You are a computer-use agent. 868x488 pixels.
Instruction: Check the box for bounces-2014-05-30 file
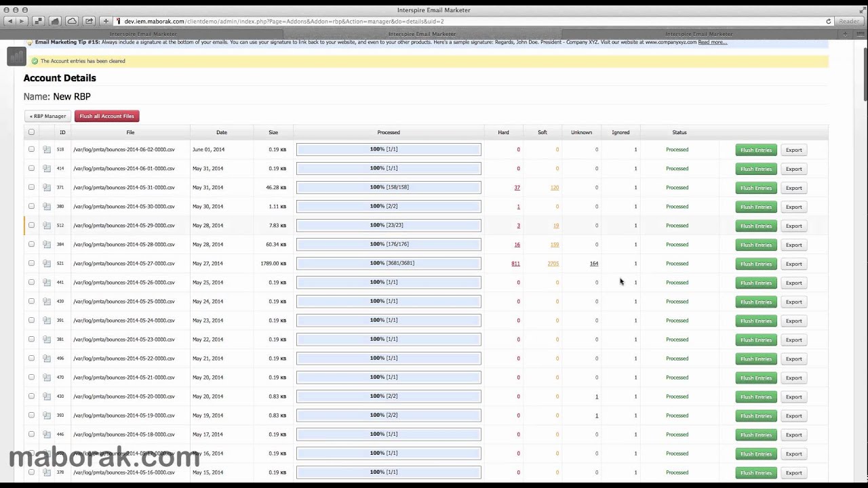[31, 206]
